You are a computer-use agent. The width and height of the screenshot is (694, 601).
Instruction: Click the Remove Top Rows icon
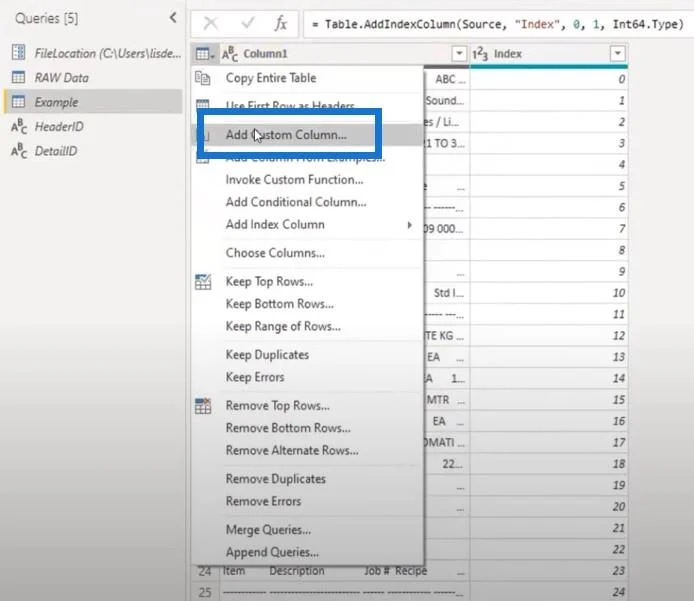(x=203, y=406)
